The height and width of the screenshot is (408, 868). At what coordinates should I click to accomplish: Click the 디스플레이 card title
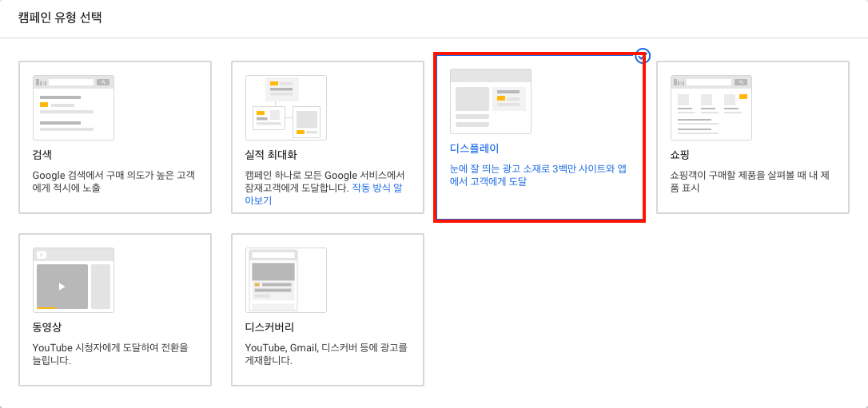475,149
